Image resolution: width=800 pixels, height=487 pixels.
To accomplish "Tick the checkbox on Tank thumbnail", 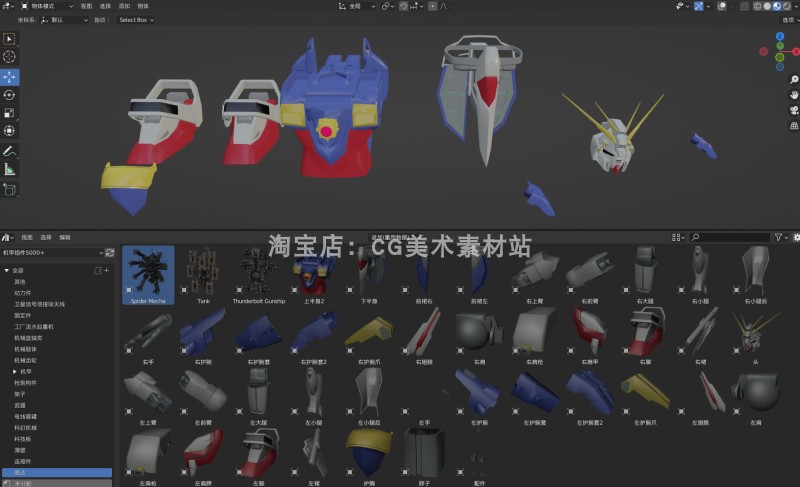I will pyautogui.click(x=184, y=290).
